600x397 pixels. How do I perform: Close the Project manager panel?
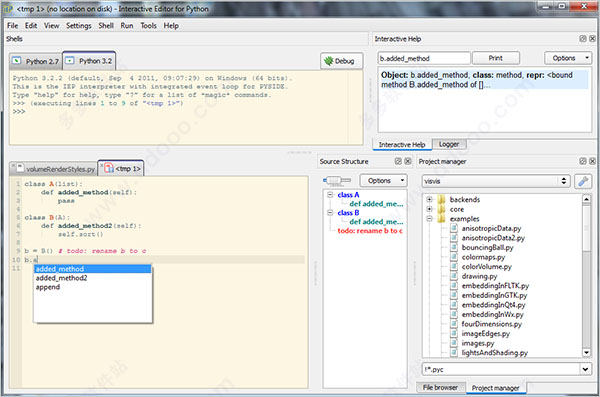(592, 161)
